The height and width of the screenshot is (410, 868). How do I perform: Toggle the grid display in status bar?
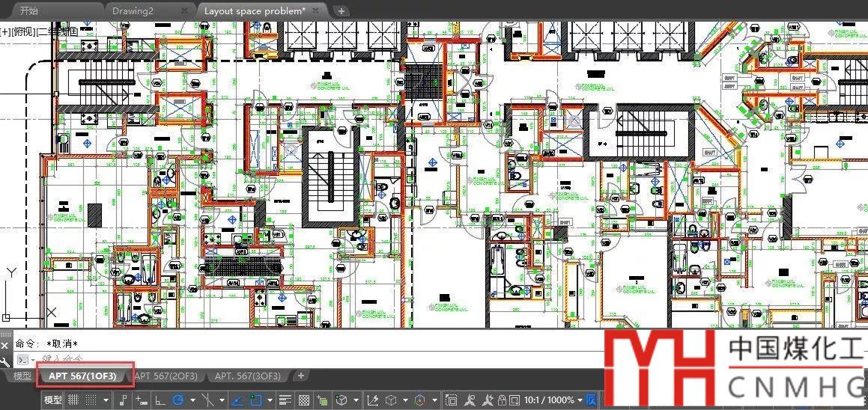(x=73, y=400)
